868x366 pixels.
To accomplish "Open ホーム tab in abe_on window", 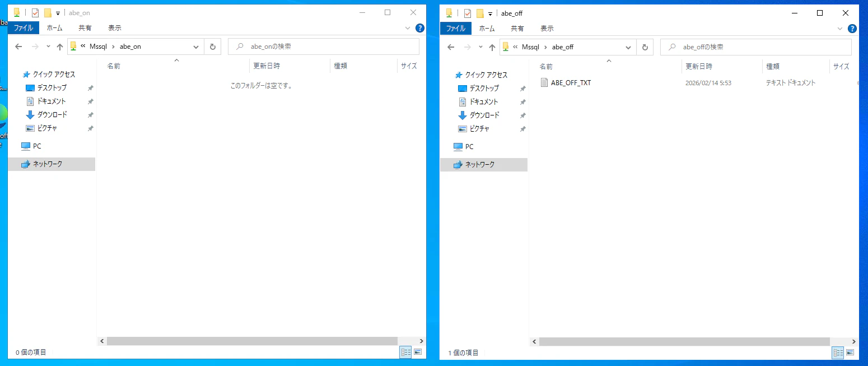I will (x=54, y=28).
